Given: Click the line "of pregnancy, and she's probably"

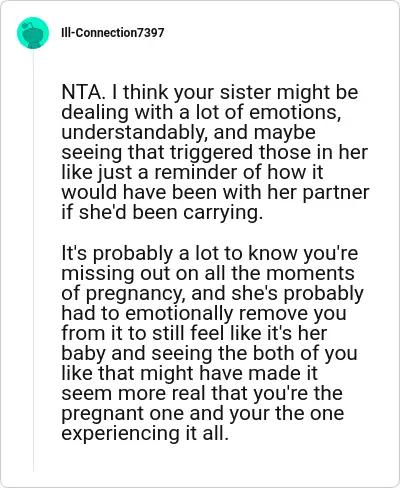Looking at the screenshot, I should coord(213,293).
